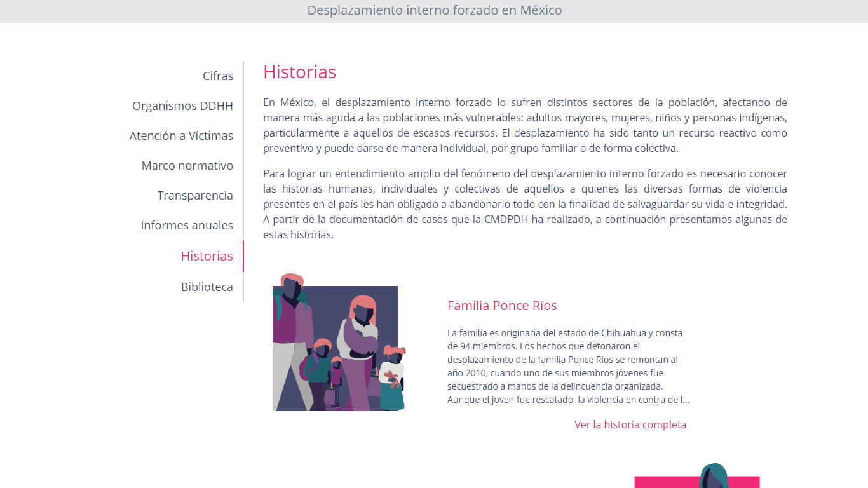Open Familia Ponce Ríos story title
The width and height of the screenshot is (868, 488).
point(502,306)
